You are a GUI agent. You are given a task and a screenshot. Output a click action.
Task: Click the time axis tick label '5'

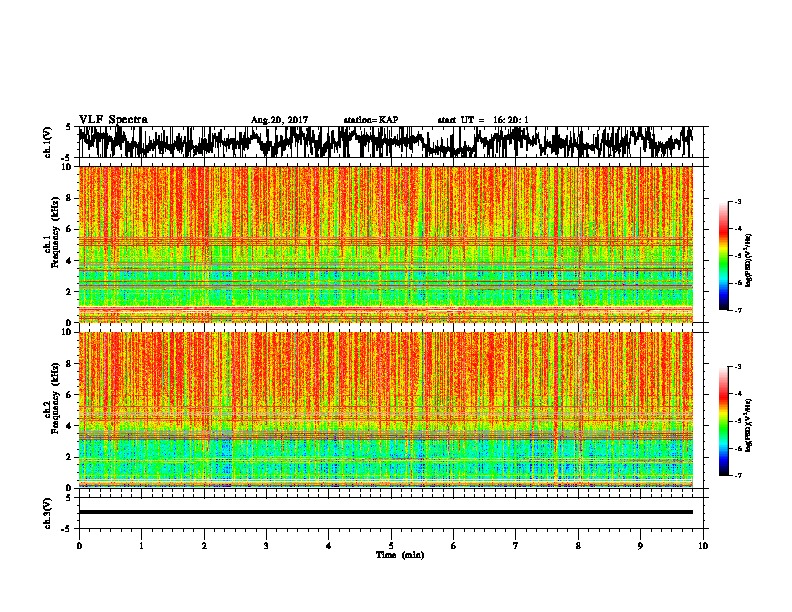click(391, 546)
